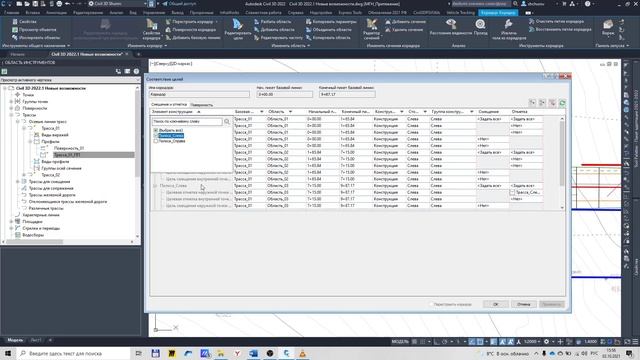The height and width of the screenshot is (360, 640).
Task: Select Виды профилей in toolspace tree
Action: (x=55, y=162)
